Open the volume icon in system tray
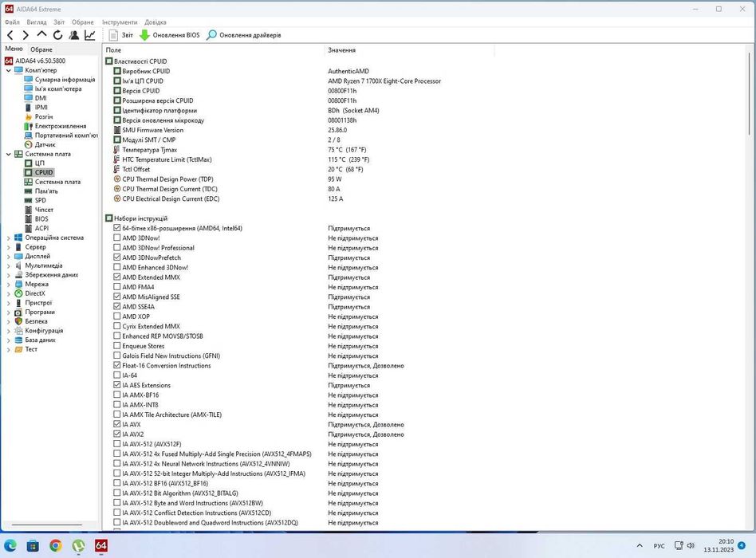The height and width of the screenshot is (558, 756). [691, 545]
